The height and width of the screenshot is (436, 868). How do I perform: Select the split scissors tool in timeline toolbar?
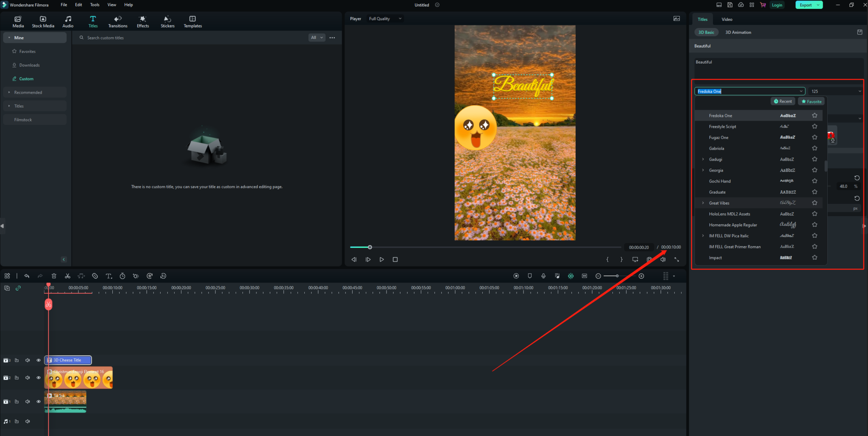67,276
